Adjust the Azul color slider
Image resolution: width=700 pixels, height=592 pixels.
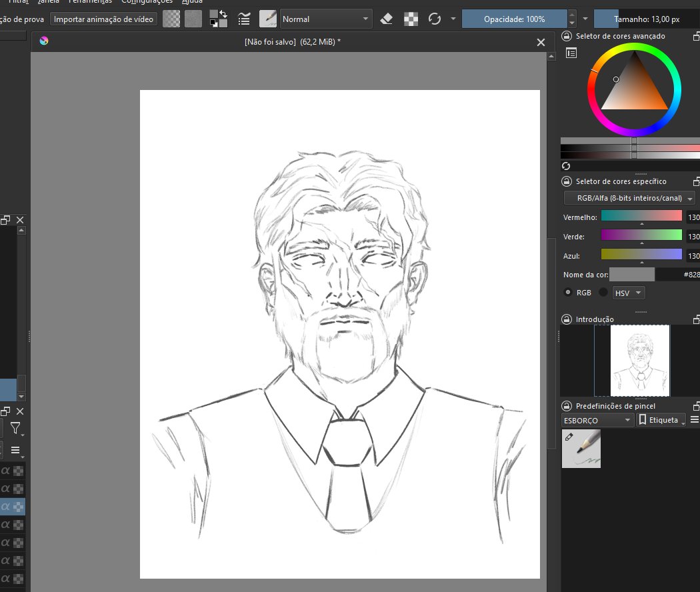[x=641, y=255]
